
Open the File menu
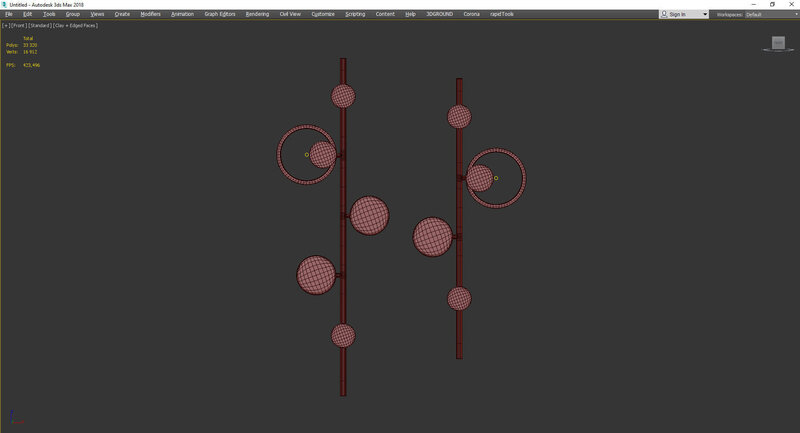pyautogui.click(x=9, y=14)
